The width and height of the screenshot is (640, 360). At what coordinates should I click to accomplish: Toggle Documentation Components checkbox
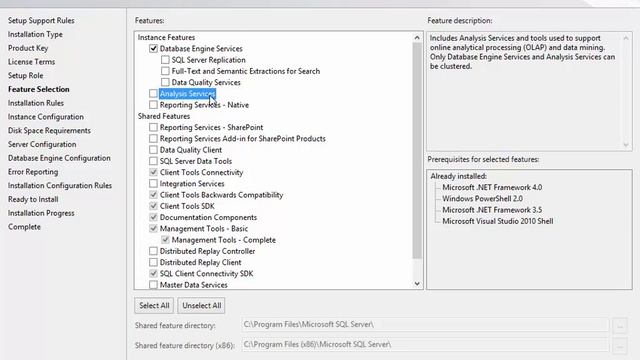[x=153, y=218]
